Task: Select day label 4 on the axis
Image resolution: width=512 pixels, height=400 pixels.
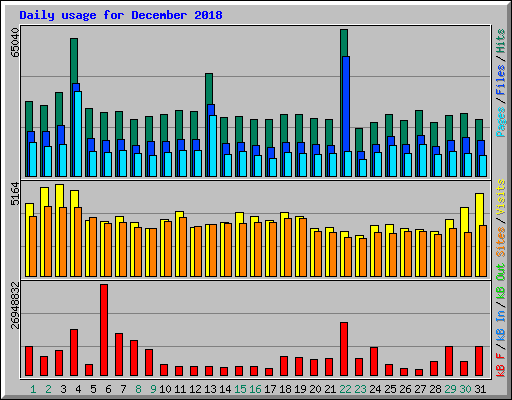Action: [78, 389]
